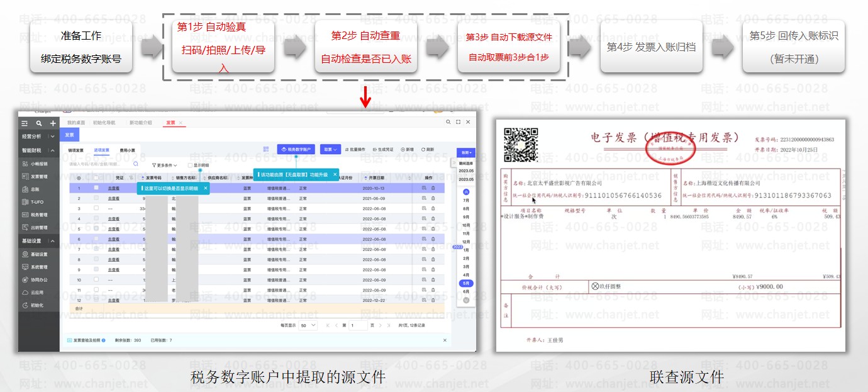View details for the 2021-06-09 invoice row
The image size is (868, 392).
tap(423, 198)
